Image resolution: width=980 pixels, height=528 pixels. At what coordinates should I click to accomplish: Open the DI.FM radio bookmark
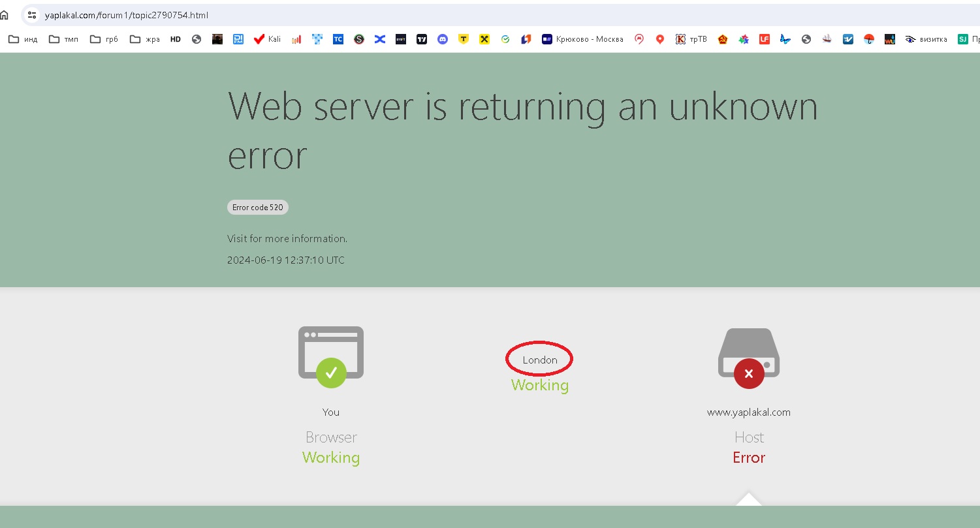(238, 39)
